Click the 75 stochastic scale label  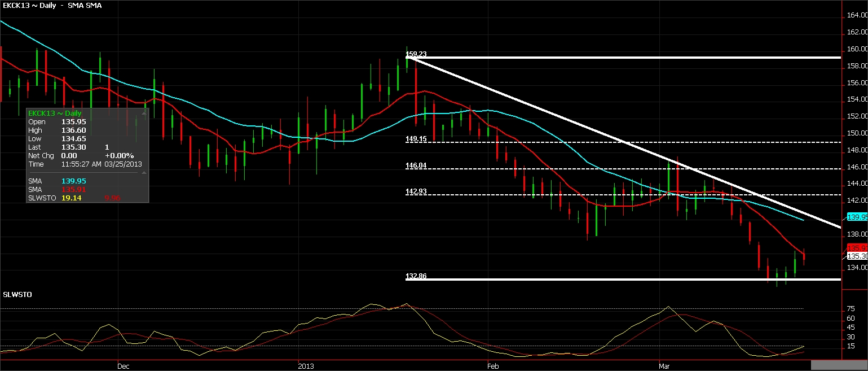(x=851, y=309)
